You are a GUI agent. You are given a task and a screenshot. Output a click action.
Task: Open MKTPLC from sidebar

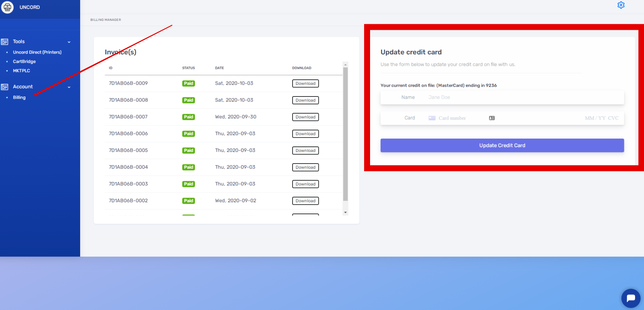(22, 71)
